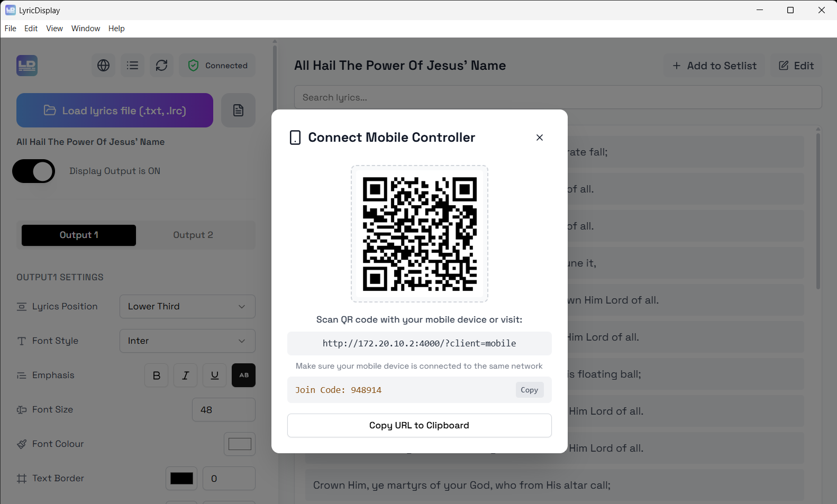Copy the join code

click(529, 390)
